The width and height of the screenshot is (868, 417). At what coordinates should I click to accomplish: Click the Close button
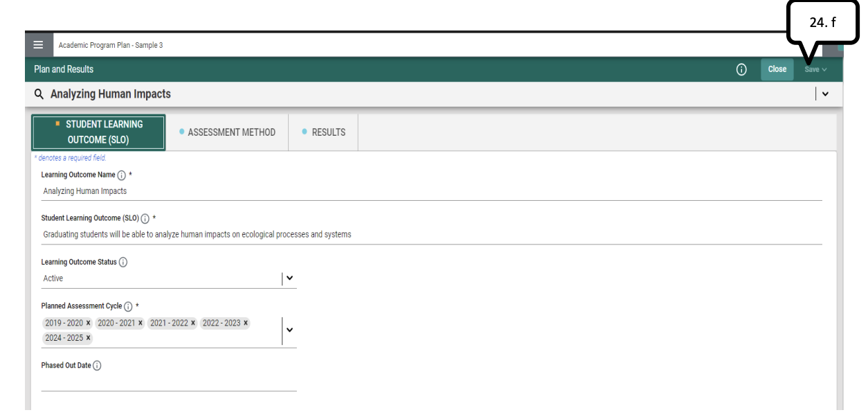pyautogui.click(x=777, y=69)
